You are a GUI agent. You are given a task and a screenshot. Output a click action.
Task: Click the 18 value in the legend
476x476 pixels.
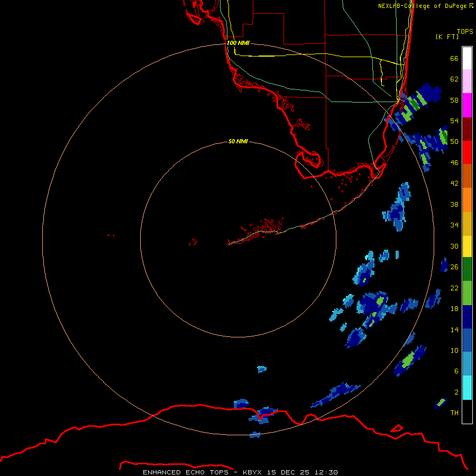pos(454,308)
